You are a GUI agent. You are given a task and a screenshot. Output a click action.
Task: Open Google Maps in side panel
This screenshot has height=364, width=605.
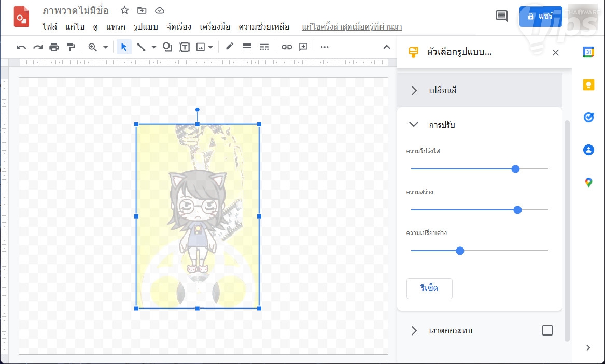pyautogui.click(x=588, y=183)
